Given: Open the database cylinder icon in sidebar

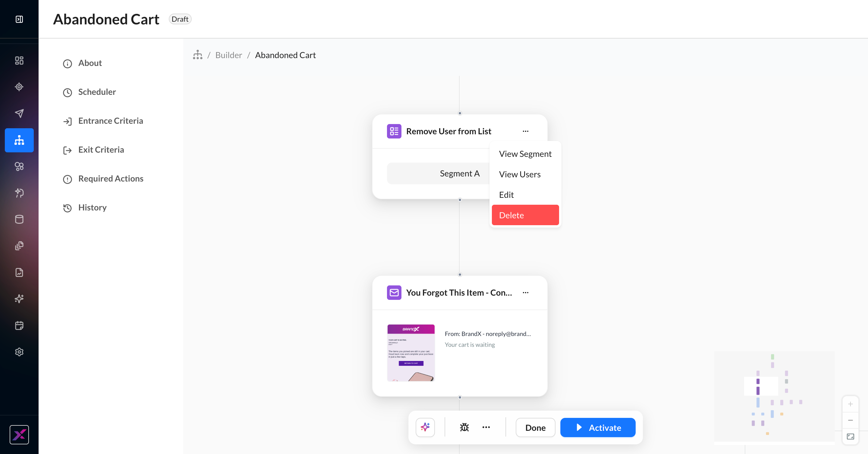Looking at the screenshot, I should coord(19,219).
